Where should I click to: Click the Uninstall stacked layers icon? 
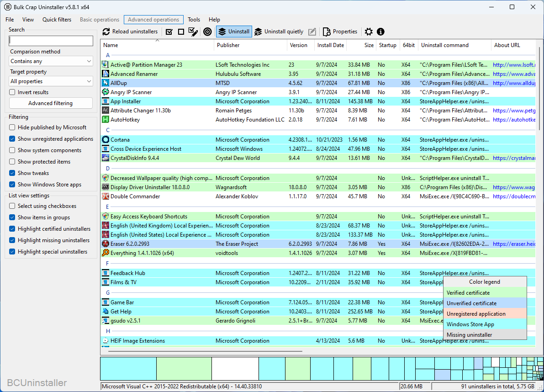222,32
